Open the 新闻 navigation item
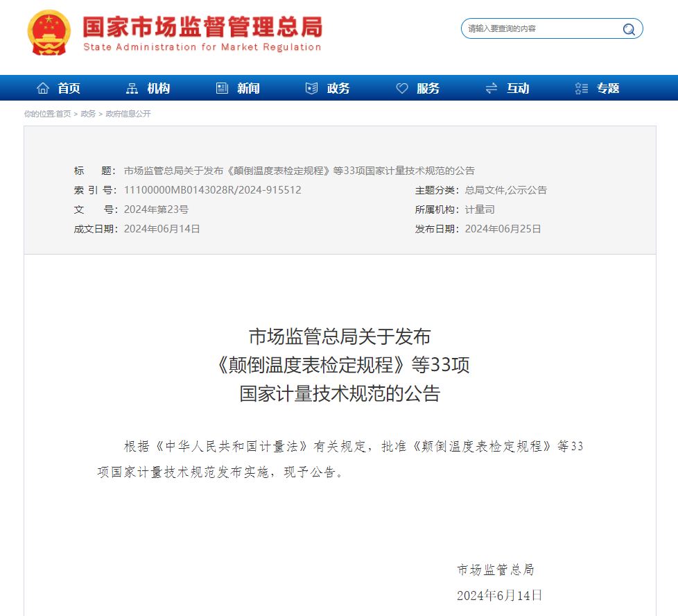Image resolution: width=678 pixels, height=616 pixels. [249, 88]
